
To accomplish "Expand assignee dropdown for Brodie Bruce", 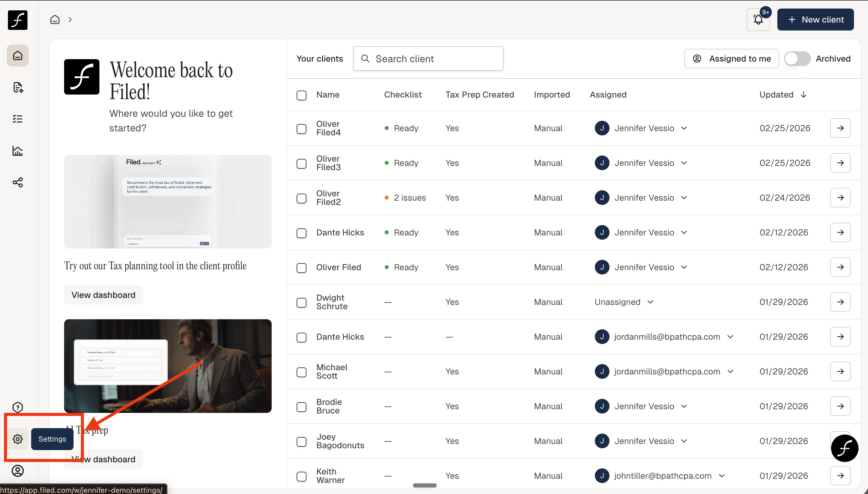I will [684, 406].
